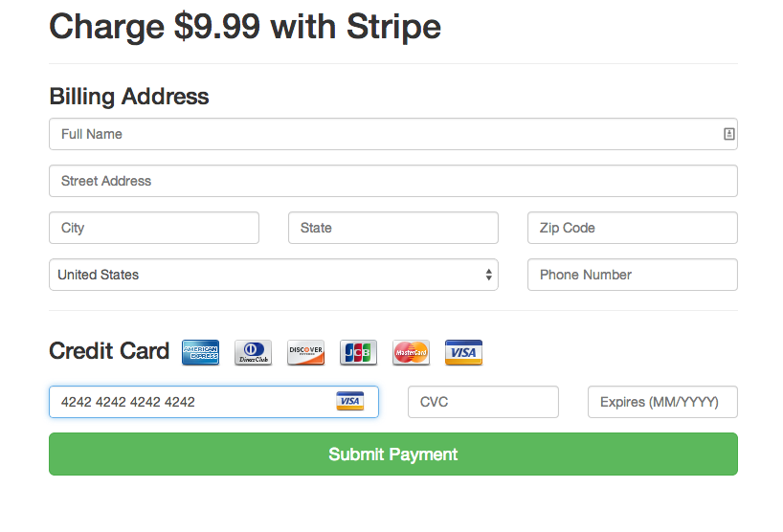This screenshot has height=532, width=783.
Task: Click the contact autofill icon in Full Name
Action: click(x=728, y=134)
